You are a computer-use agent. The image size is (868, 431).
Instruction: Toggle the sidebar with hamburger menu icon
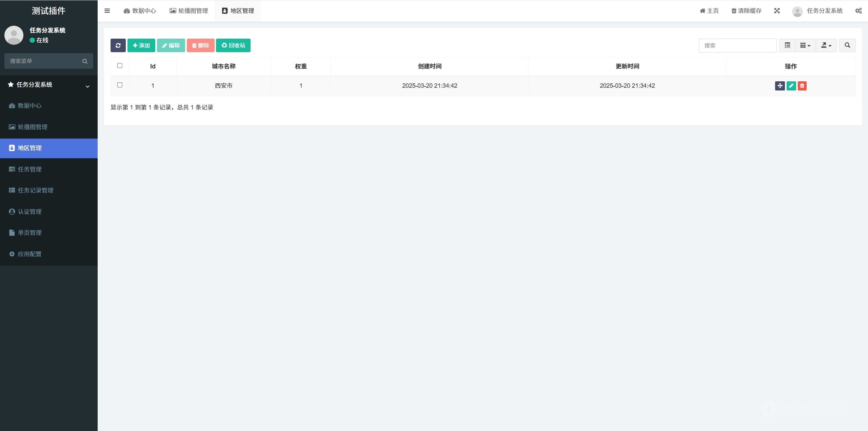[107, 11]
